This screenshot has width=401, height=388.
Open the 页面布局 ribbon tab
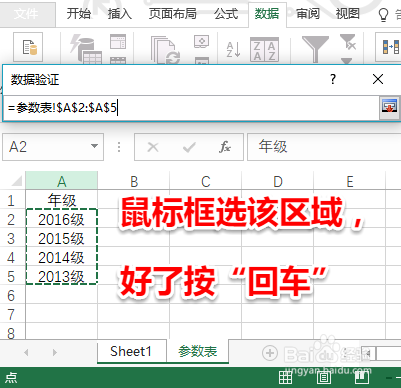click(x=173, y=14)
